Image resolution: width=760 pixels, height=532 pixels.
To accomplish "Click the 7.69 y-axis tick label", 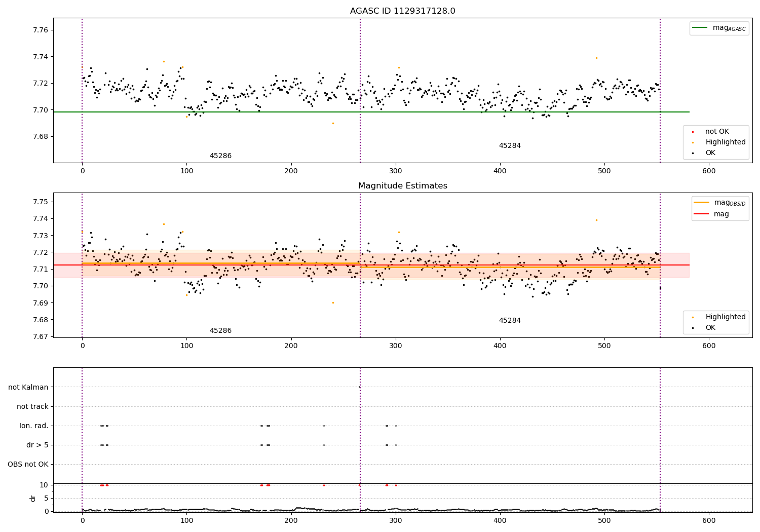I will click(x=40, y=303).
